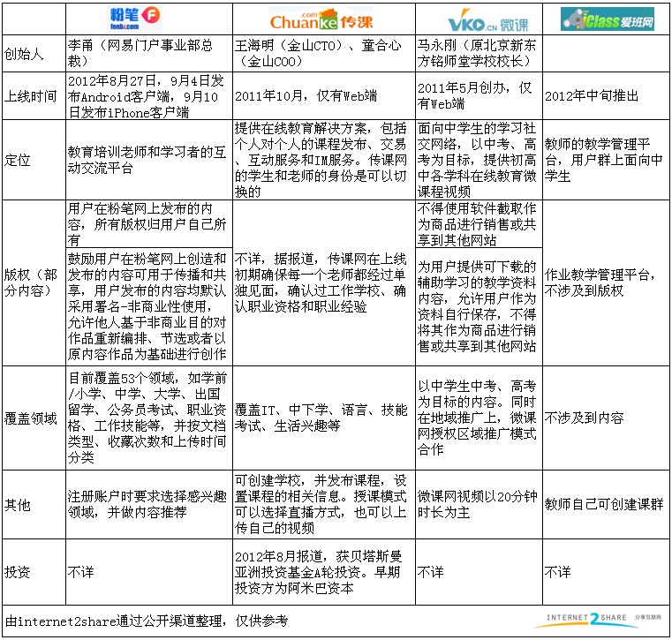The width and height of the screenshot is (672, 640).
Task: Click cell 李甬（网易门户事业部总裁）
Action: pos(149,54)
